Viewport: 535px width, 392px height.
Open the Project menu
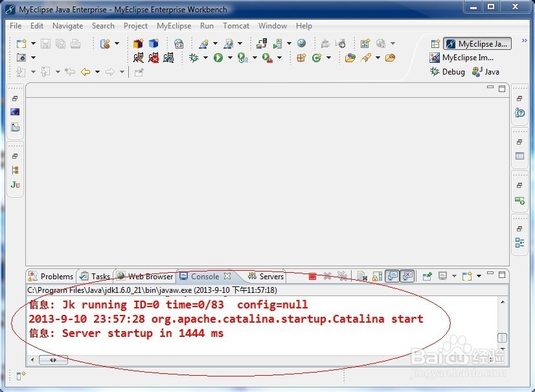click(135, 26)
